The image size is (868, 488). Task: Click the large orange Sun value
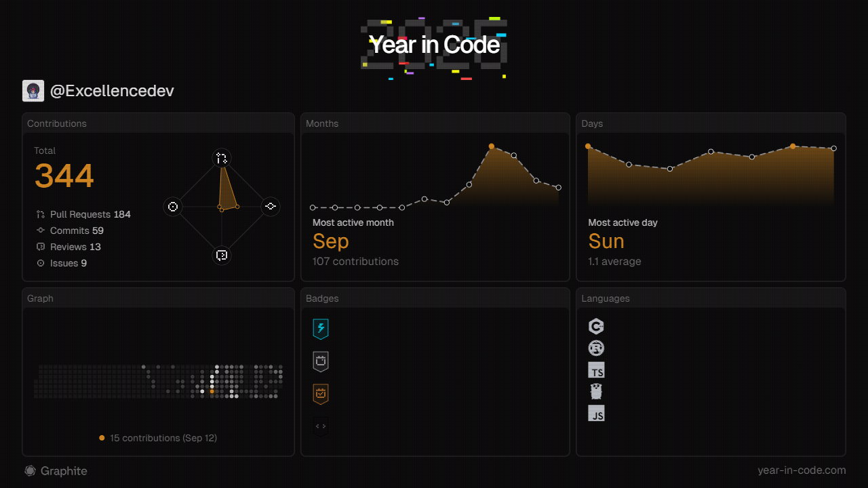pos(606,241)
